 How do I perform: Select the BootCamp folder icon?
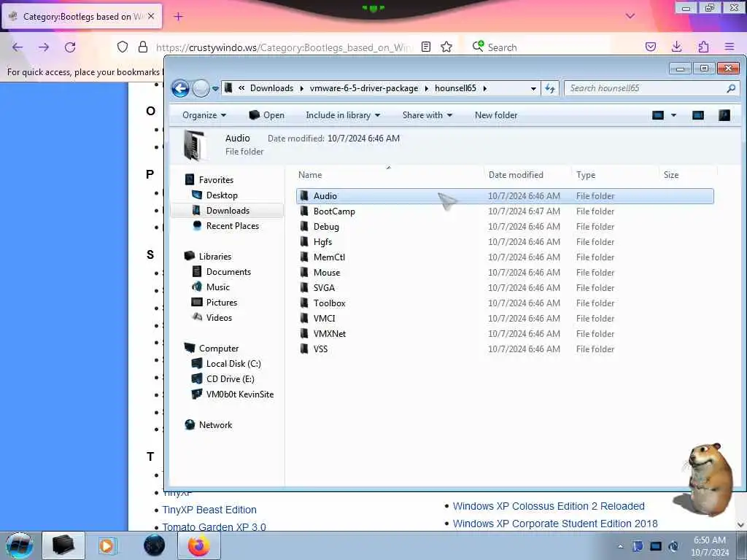pos(304,211)
